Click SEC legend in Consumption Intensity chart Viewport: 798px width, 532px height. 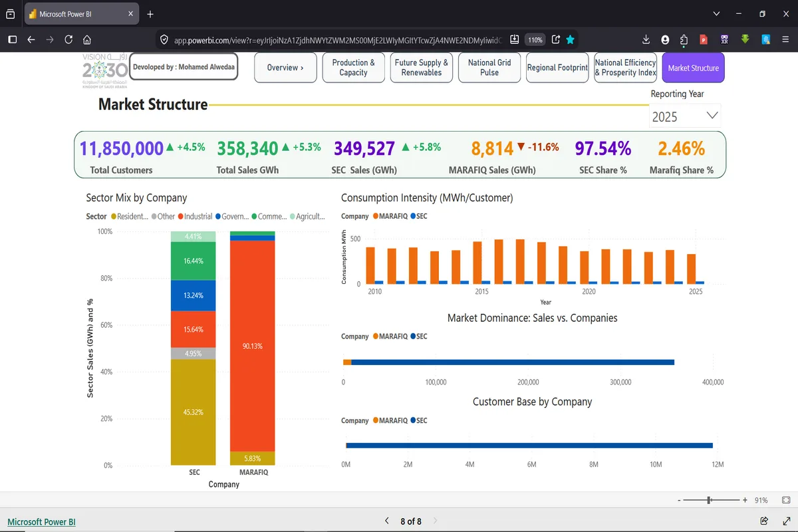[419, 216]
